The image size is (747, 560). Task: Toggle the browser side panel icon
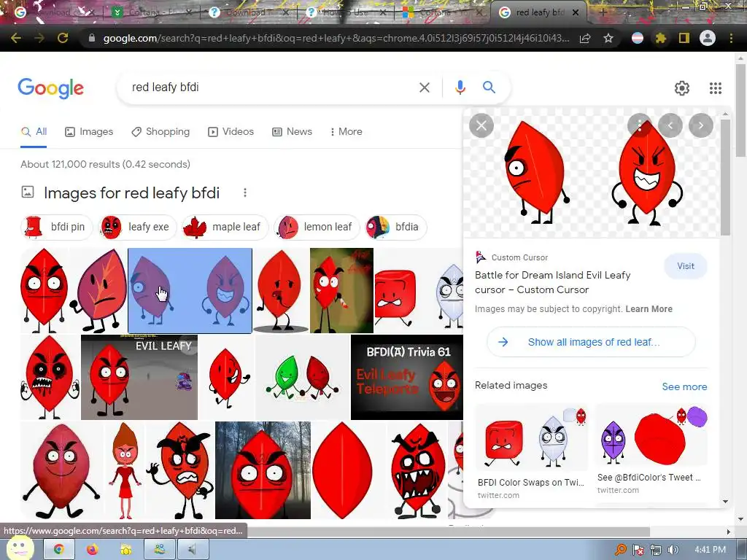click(684, 38)
